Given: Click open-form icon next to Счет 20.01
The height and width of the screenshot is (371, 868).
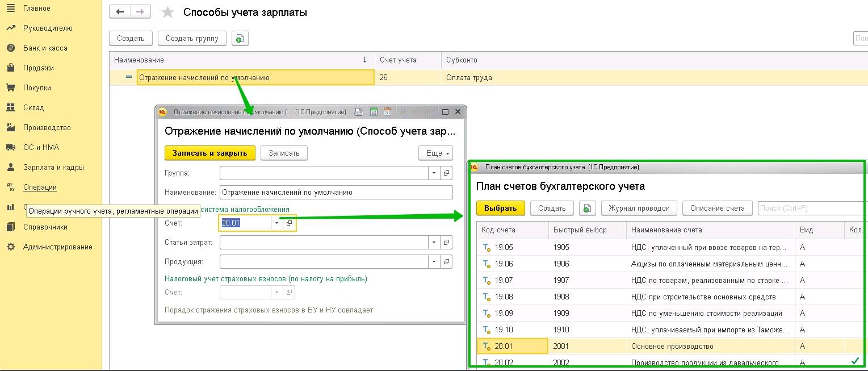Looking at the screenshot, I should point(289,223).
